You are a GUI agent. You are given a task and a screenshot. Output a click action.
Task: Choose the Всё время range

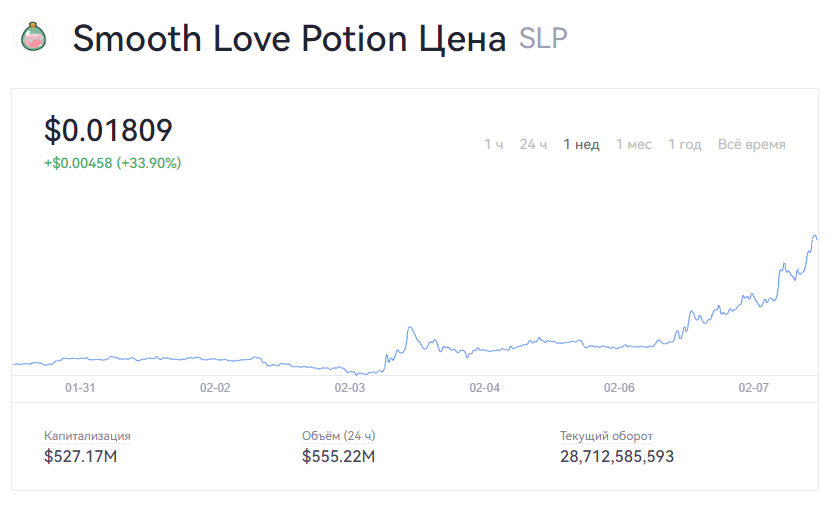751,144
